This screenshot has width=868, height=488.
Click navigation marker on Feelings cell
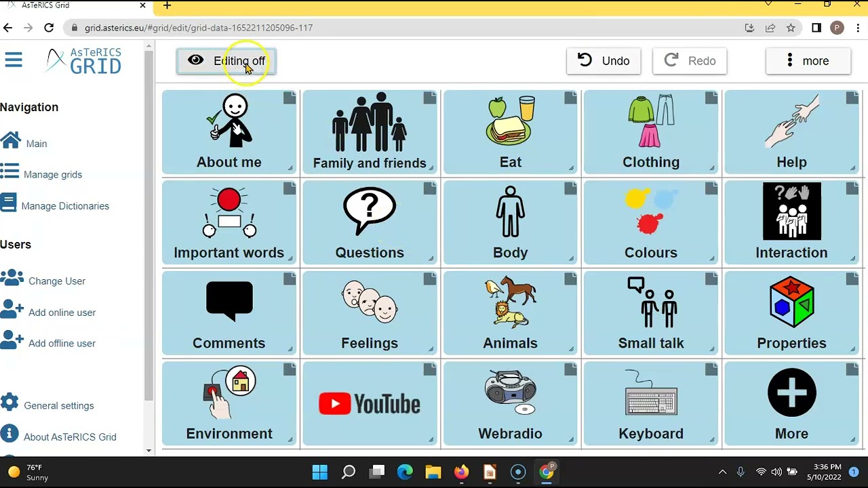tap(430, 279)
